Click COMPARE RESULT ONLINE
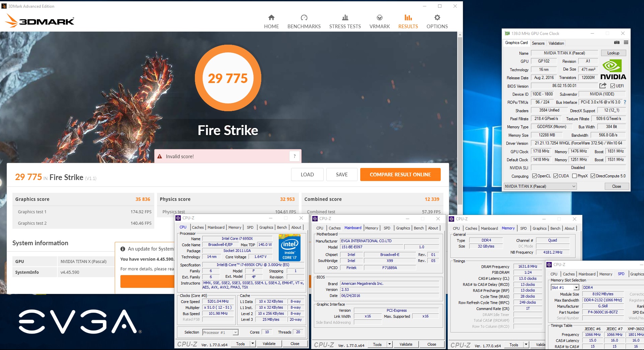644x350 pixels. click(x=400, y=175)
